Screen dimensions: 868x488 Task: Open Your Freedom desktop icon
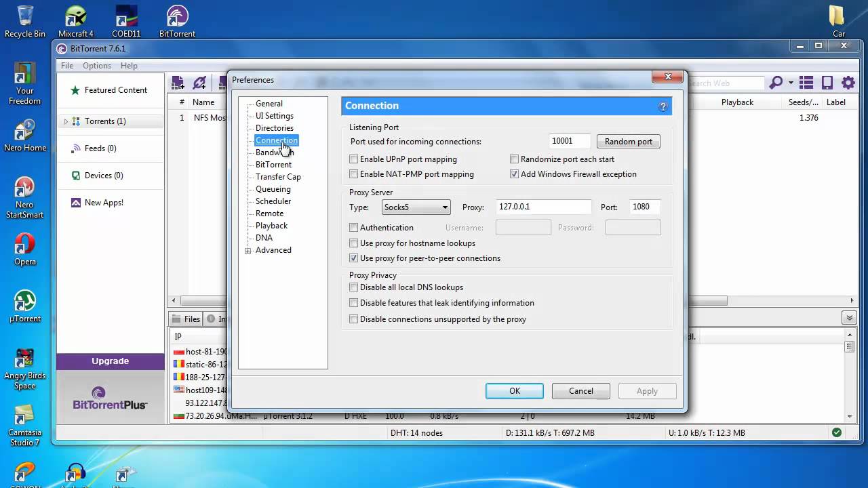[25, 84]
